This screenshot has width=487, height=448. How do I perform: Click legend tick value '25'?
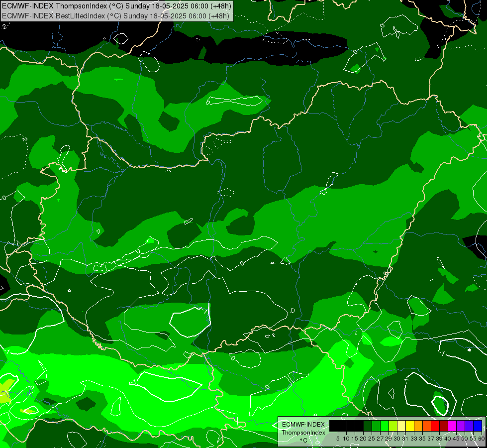tap(372, 439)
